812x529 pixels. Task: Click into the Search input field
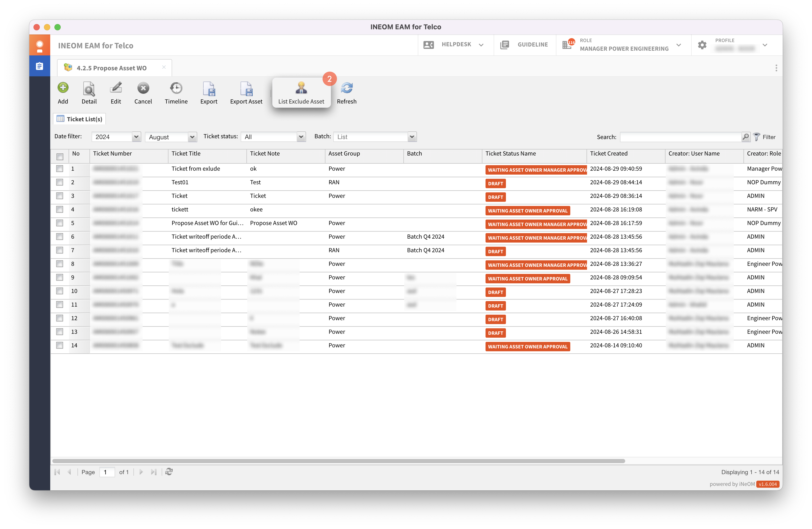coord(680,137)
